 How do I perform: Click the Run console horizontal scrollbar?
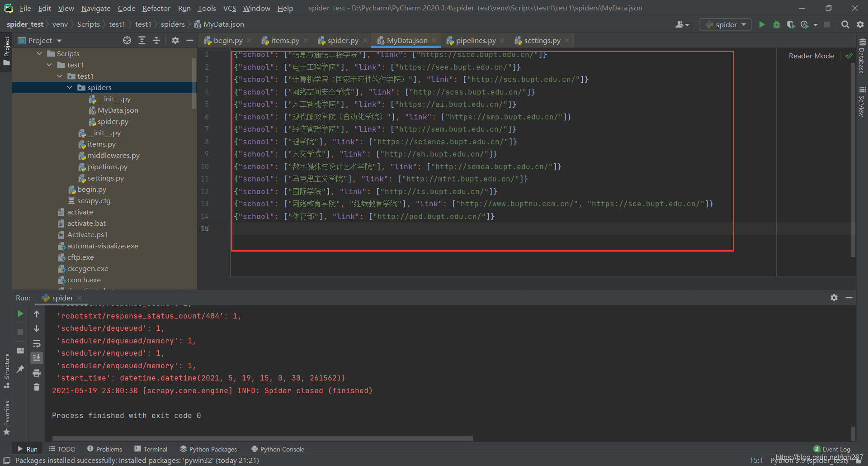pyautogui.click(x=262, y=438)
